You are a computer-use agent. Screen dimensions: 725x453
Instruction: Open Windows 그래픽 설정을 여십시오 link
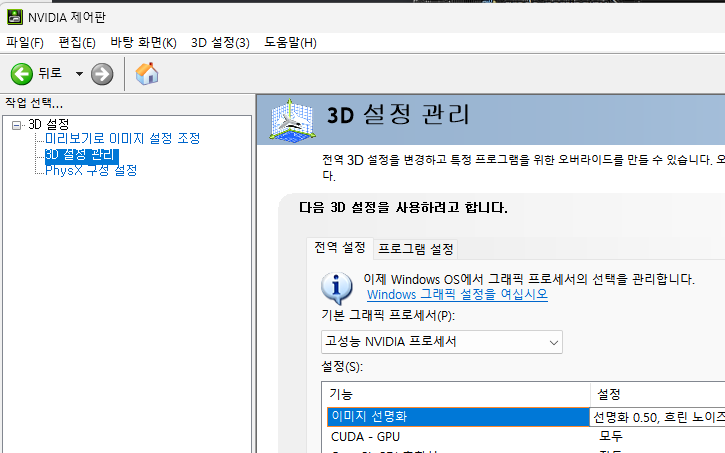457,294
